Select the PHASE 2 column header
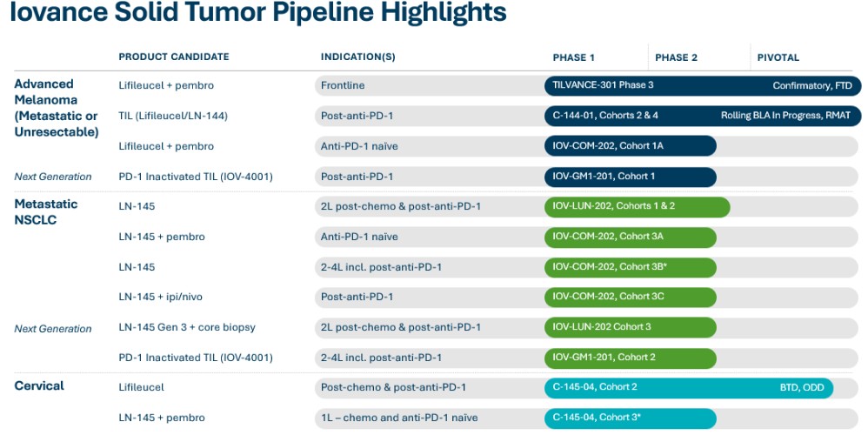868x442 pixels. point(676,57)
